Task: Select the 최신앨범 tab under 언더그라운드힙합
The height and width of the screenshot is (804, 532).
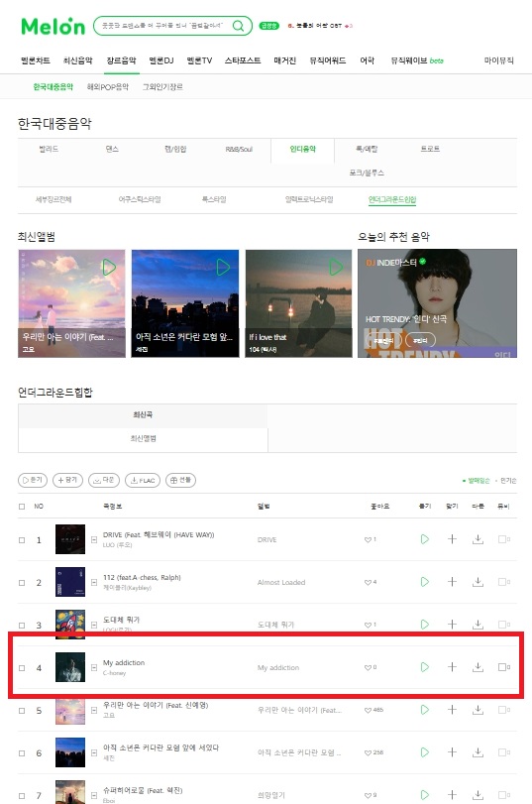Action: (x=143, y=438)
